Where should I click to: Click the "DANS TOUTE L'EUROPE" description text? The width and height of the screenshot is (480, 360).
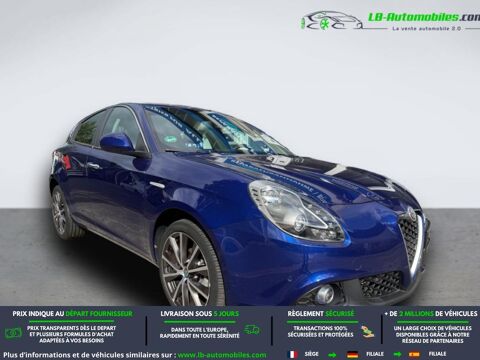199,333
